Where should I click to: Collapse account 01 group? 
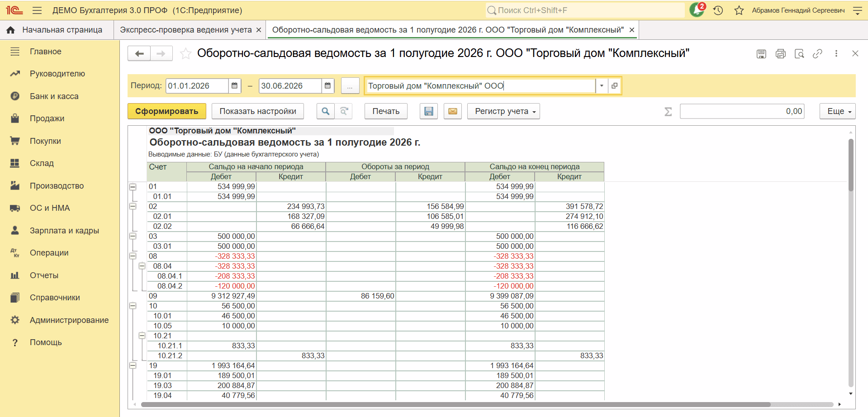[133, 186]
